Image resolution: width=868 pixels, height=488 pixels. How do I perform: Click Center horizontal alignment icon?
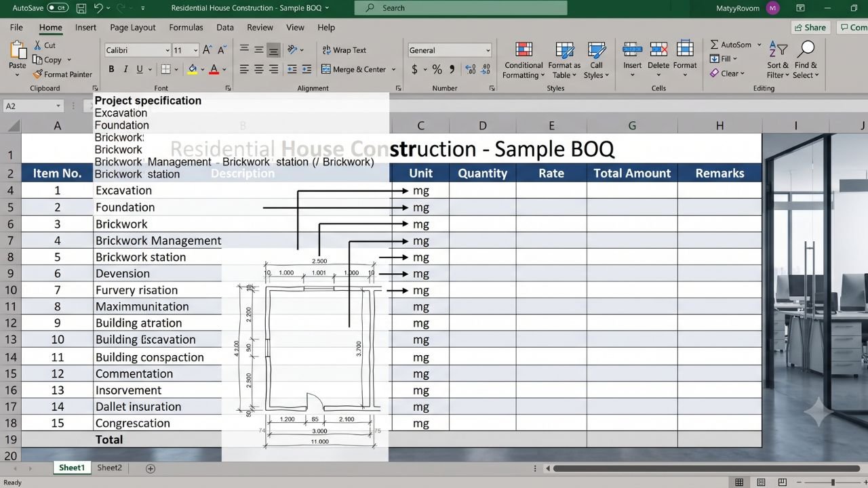click(x=259, y=69)
